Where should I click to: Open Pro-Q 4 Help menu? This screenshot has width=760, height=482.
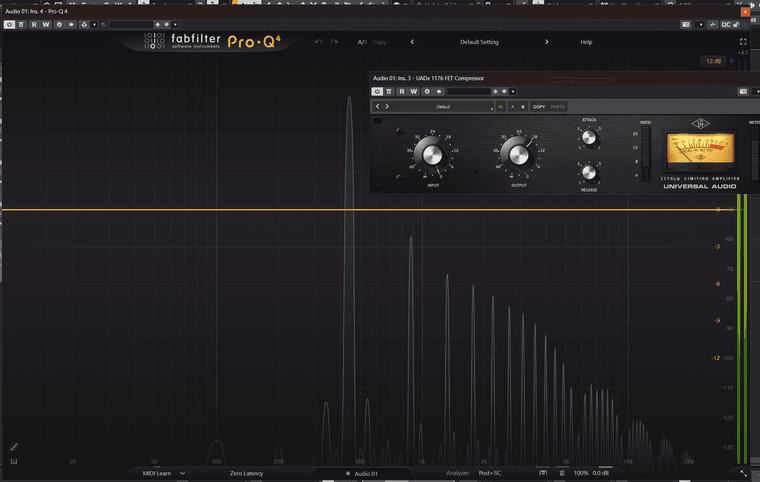click(586, 42)
